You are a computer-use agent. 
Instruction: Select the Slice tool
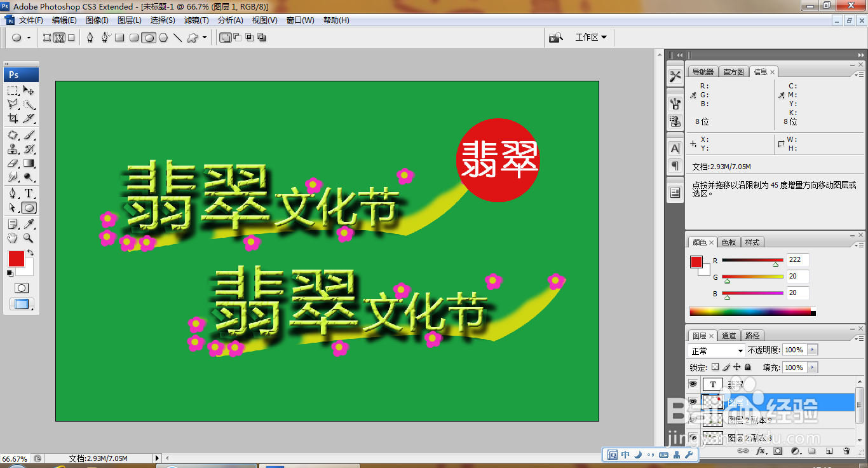click(29, 118)
